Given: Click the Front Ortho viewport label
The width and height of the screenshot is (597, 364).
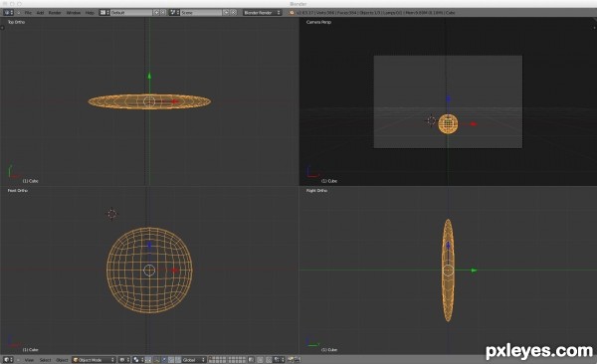Looking at the screenshot, I should tap(18, 190).
